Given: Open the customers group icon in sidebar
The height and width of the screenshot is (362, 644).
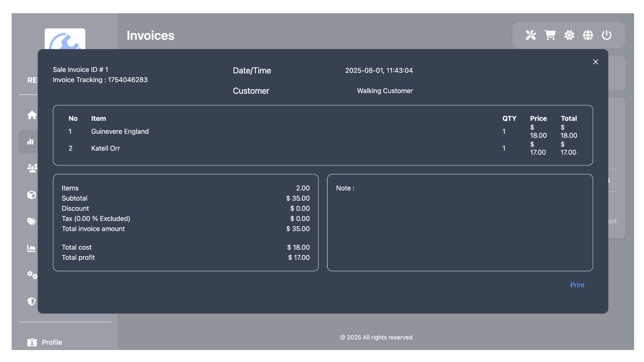Looking at the screenshot, I should (32, 168).
